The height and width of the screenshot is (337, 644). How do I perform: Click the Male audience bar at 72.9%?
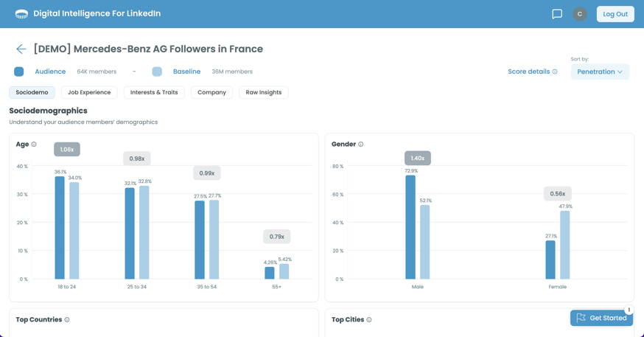click(410, 227)
